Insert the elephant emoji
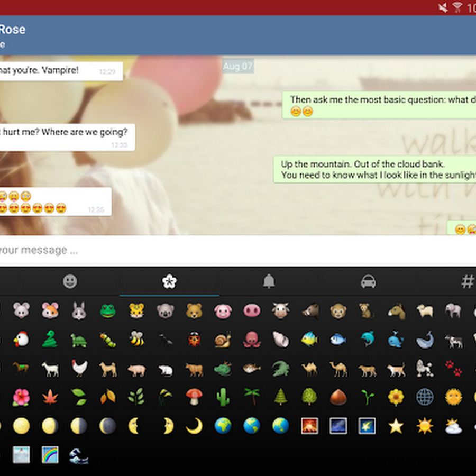The width and height of the screenshot is (476, 476). (x=454, y=311)
